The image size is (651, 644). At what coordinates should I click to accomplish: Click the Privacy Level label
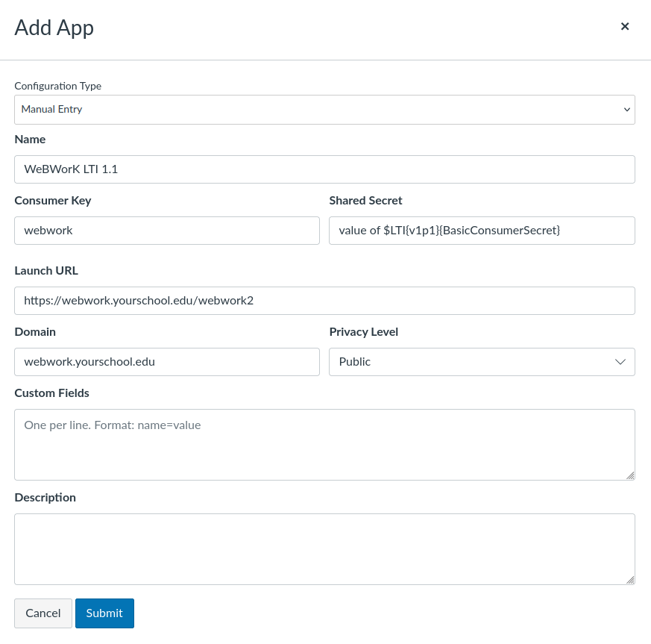point(364,331)
